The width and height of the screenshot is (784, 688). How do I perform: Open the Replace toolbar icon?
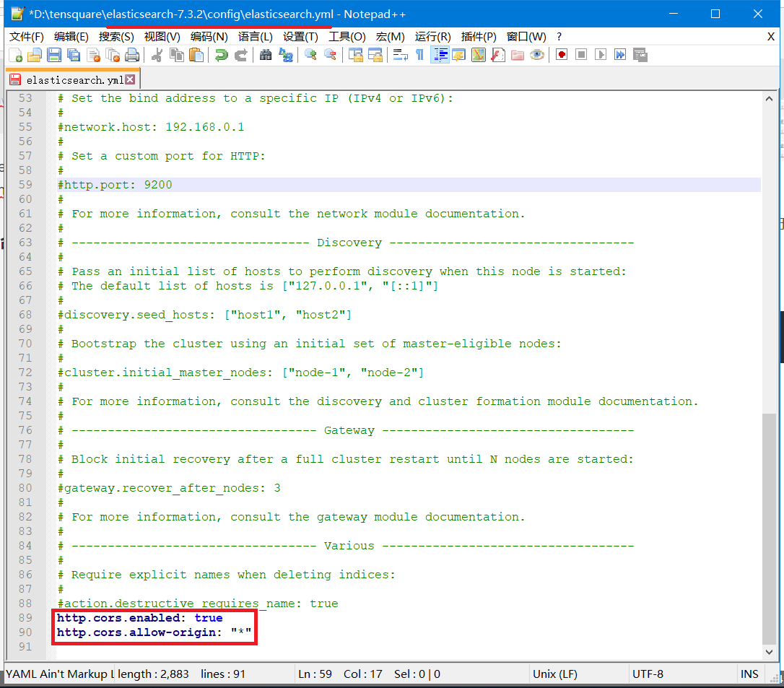coord(285,55)
